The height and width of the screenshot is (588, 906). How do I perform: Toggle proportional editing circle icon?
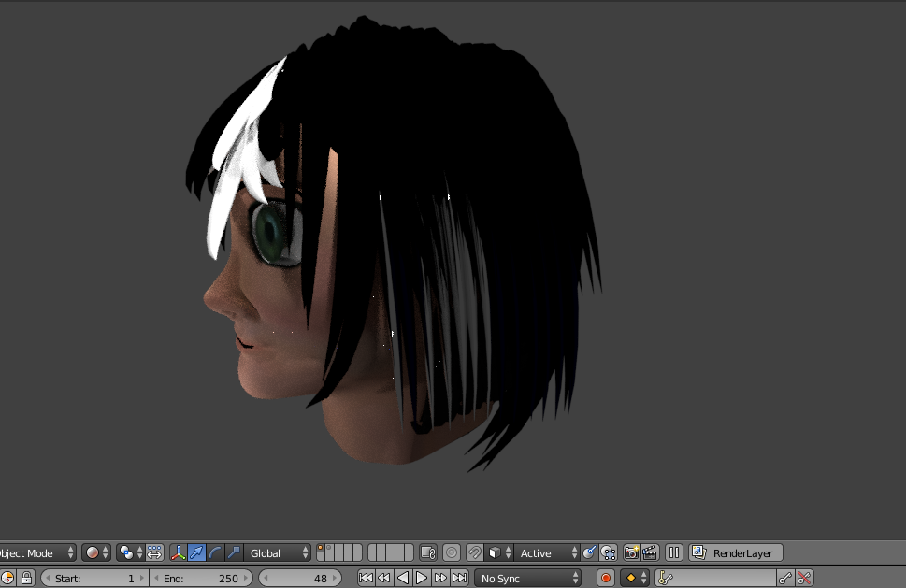click(452, 552)
